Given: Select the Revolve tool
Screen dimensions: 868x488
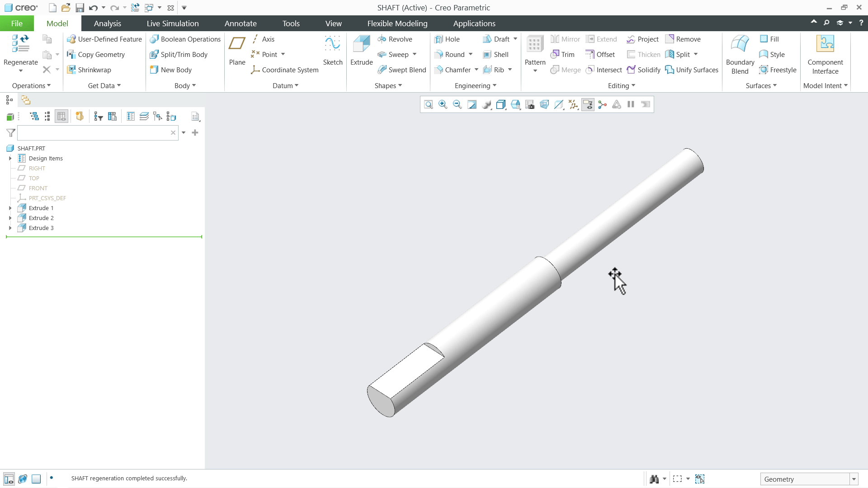Looking at the screenshot, I should click(395, 39).
